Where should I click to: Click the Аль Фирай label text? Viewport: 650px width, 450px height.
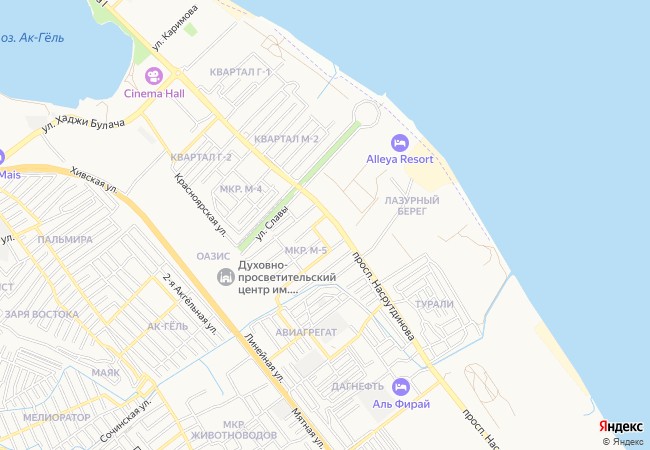pyautogui.click(x=401, y=404)
